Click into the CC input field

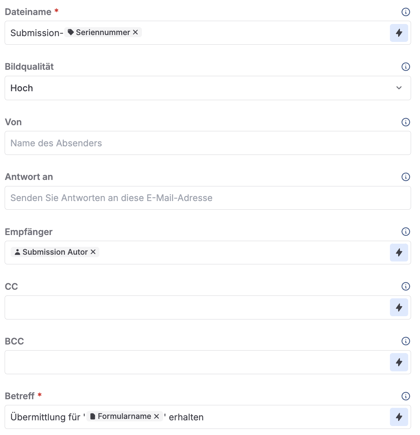197,307
